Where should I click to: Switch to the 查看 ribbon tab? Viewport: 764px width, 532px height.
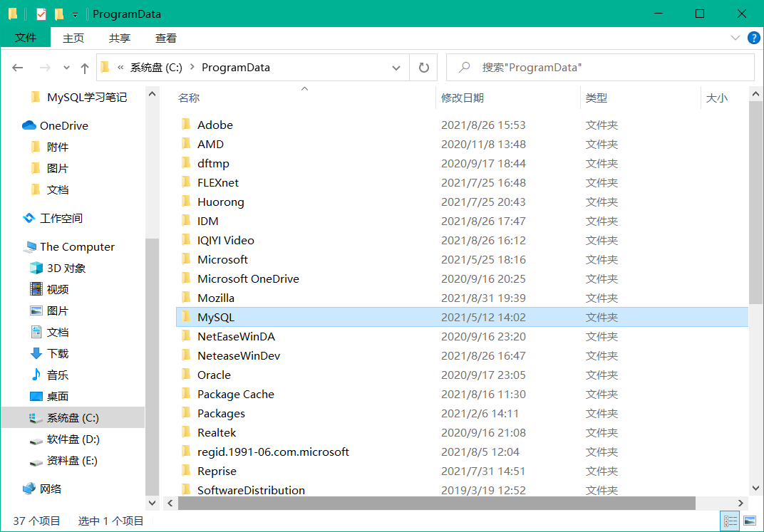coord(165,38)
